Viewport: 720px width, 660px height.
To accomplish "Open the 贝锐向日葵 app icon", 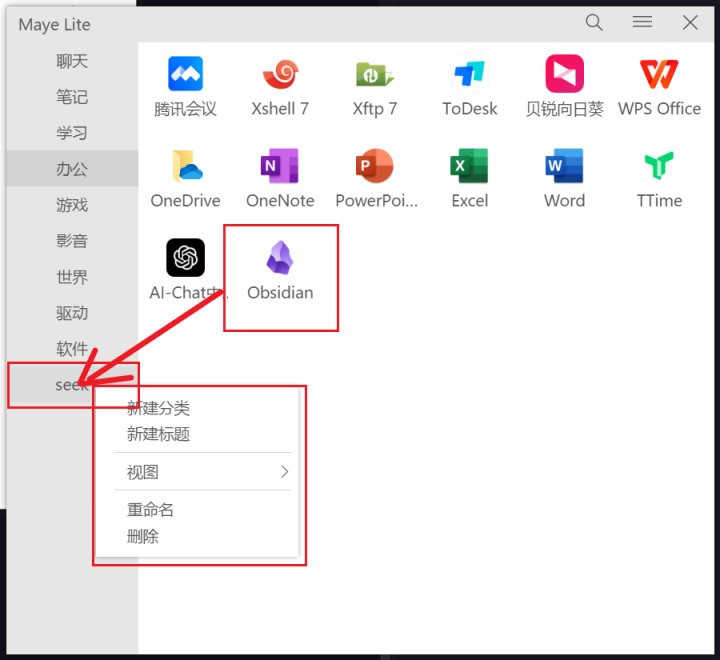I will [x=564, y=74].
